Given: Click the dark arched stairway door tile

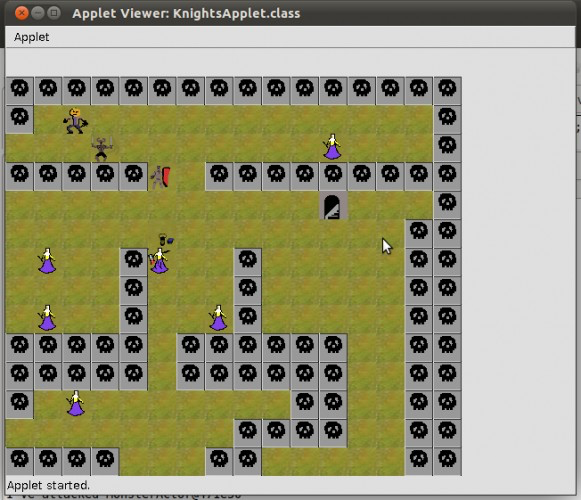Looking at the screenshot, I should (333, 206).
